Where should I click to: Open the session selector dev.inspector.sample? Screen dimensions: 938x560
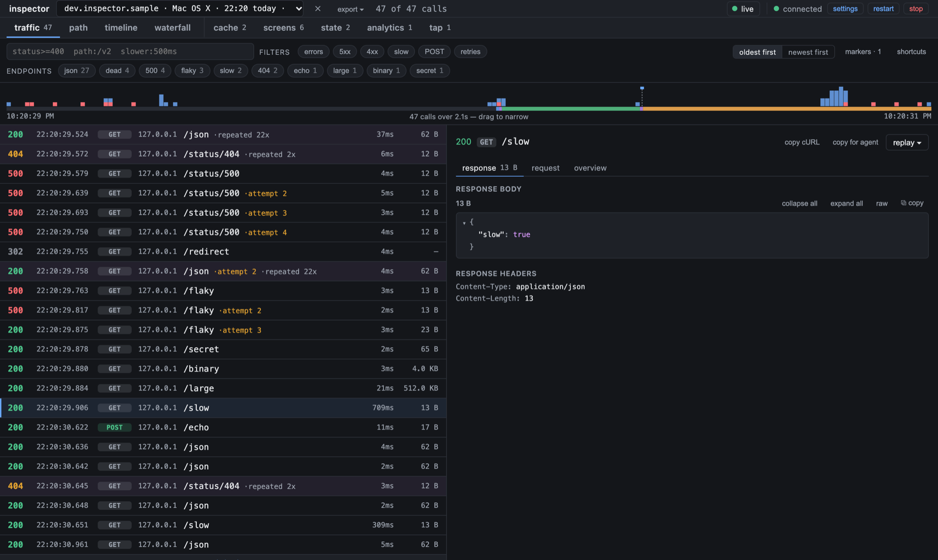coord(180,8)
